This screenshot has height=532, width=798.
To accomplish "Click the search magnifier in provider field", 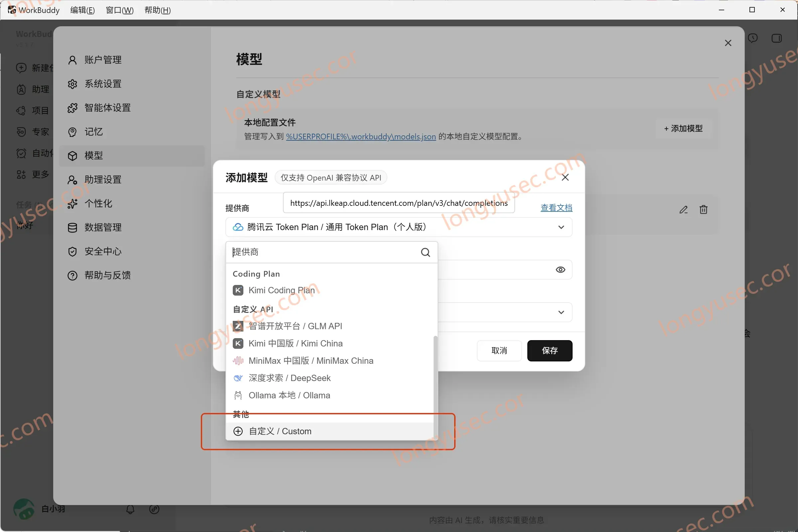I will pos(426,252).
